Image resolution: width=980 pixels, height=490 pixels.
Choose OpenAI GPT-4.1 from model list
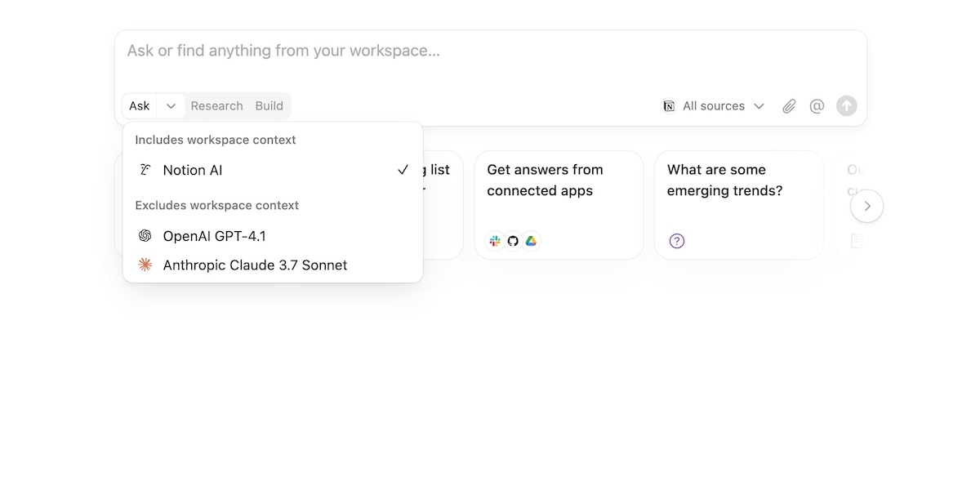coord(273,236)
